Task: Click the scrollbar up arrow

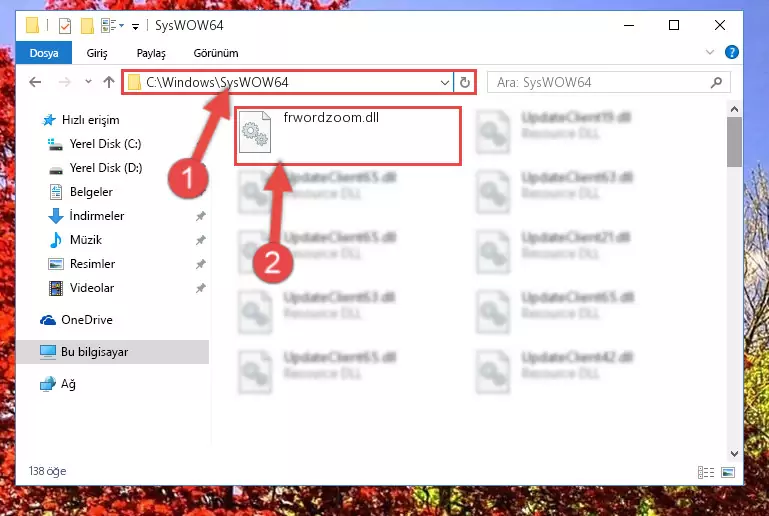Action: pyautogui.click(x=734, y=109)
